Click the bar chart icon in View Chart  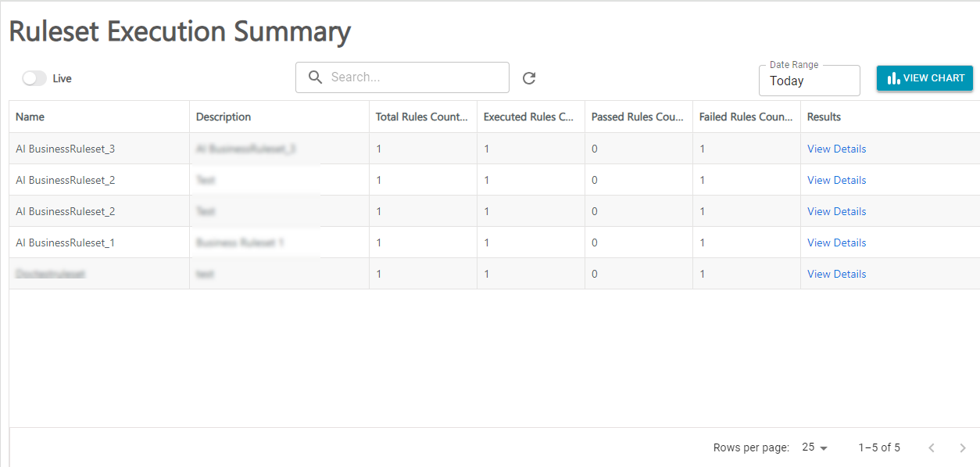tap(893, 78)
